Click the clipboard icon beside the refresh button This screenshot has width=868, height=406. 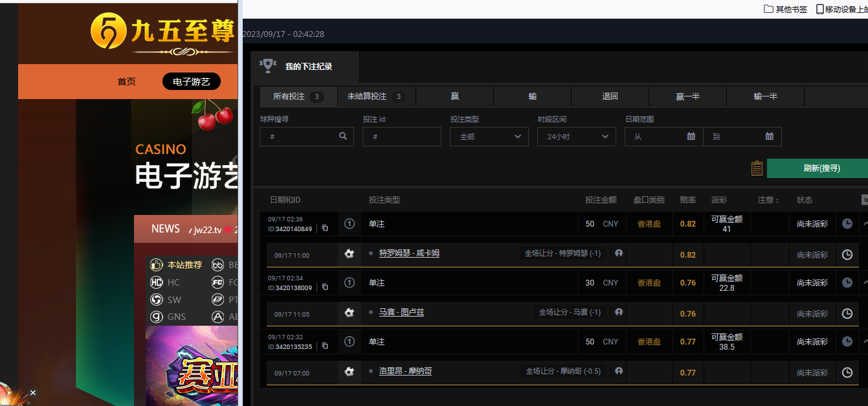pos(757,168)
